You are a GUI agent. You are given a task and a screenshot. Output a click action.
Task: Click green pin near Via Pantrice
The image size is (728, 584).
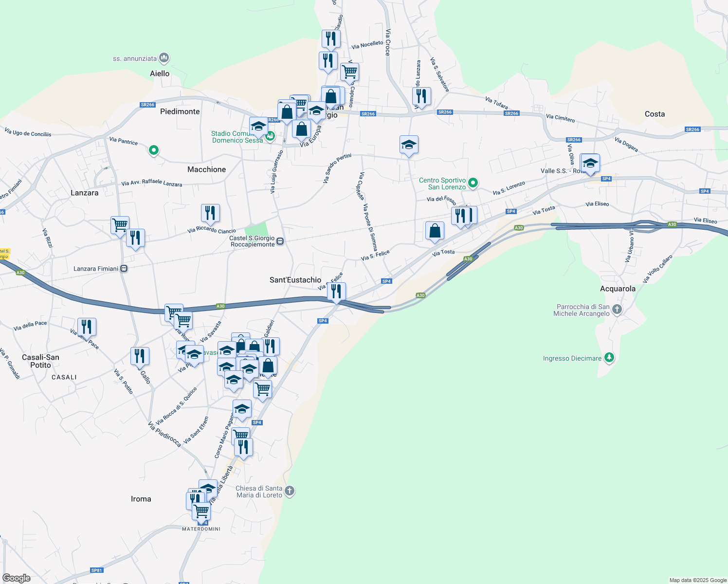point(154,150)
